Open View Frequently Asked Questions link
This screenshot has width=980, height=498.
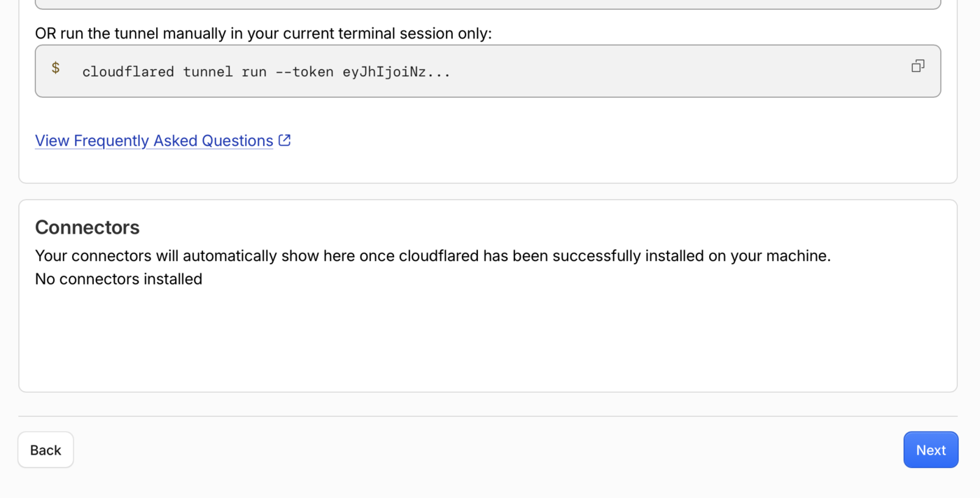[154, 141]
